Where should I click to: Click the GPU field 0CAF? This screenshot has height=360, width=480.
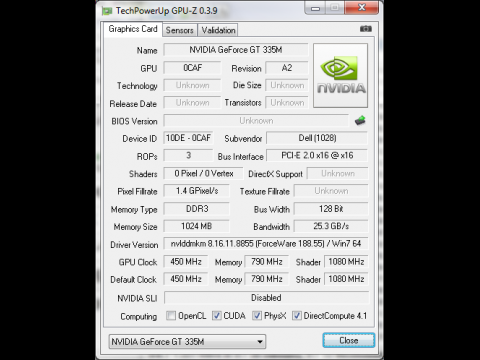click(x=192, y=68)
